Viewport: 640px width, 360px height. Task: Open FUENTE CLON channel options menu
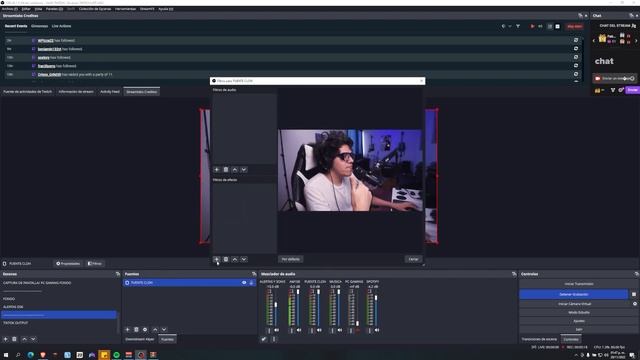point(311,330)
